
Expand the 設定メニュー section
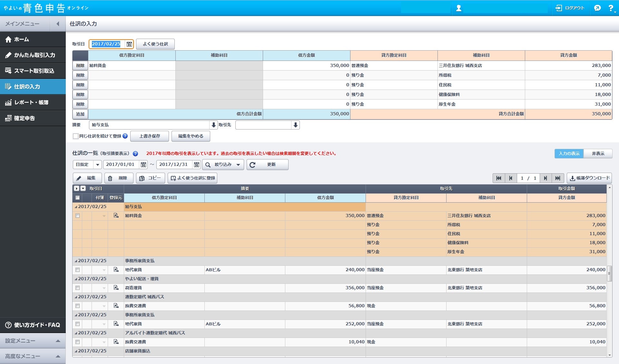click(x=33, y=341)
